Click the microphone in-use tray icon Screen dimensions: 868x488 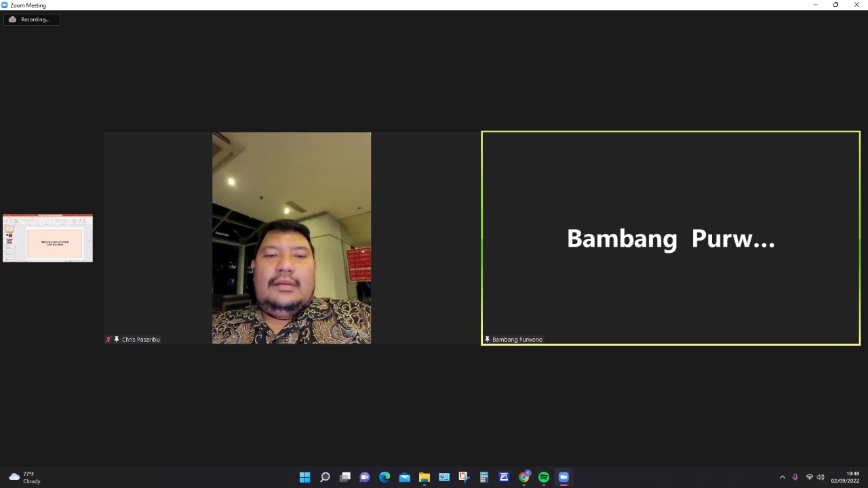tap(795, 477)
